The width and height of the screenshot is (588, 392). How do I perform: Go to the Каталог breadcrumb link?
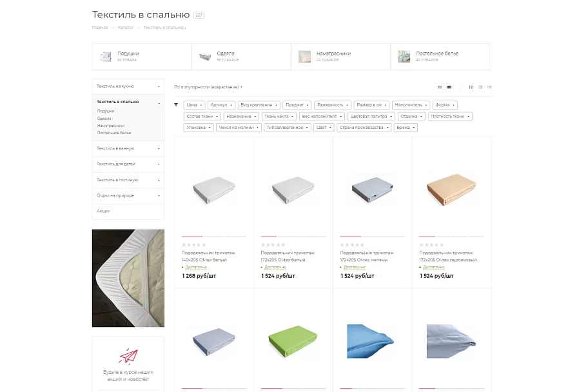click(x=126, y=27)
